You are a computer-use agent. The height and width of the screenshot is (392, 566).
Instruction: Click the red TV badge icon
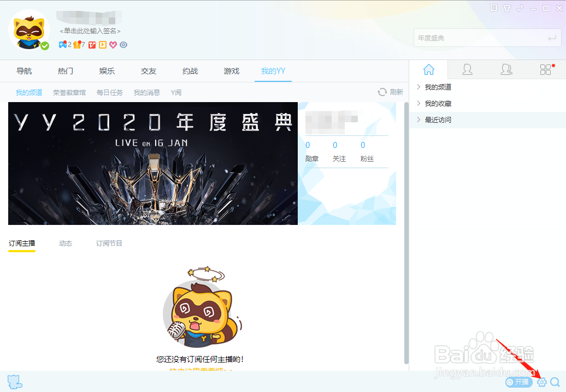coord(92,45)
